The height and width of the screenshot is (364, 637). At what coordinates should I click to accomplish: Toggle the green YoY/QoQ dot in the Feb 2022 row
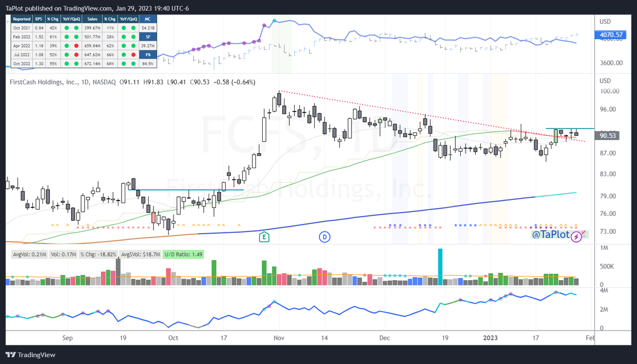coord(67,37)
